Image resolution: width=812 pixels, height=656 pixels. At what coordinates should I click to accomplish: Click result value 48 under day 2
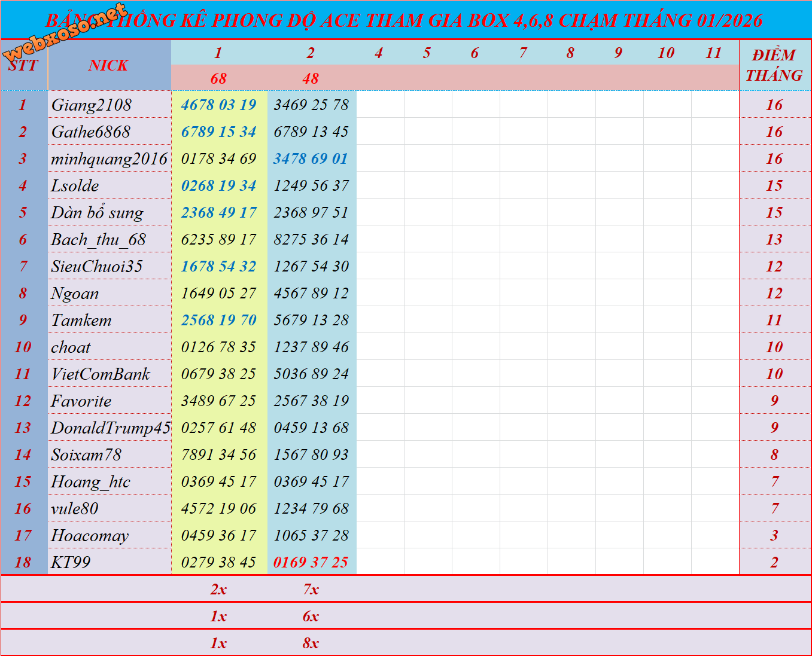tap(311, 78)
